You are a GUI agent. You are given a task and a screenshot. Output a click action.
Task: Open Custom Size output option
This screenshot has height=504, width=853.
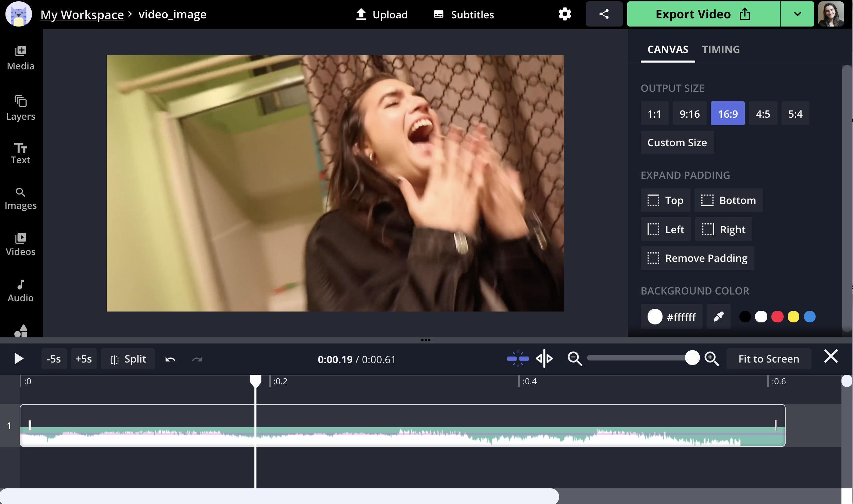point(677,142)
